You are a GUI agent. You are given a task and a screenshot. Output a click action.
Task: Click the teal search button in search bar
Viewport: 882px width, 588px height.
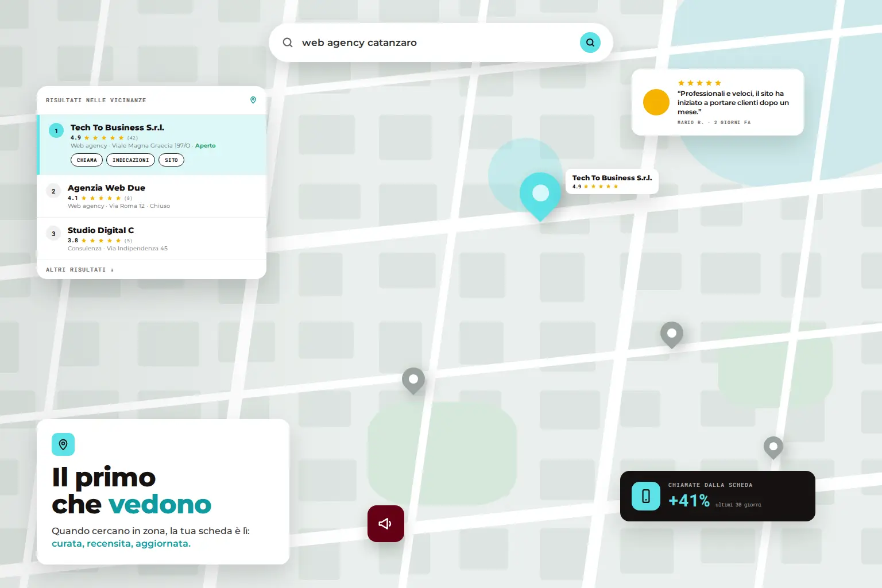590,42
